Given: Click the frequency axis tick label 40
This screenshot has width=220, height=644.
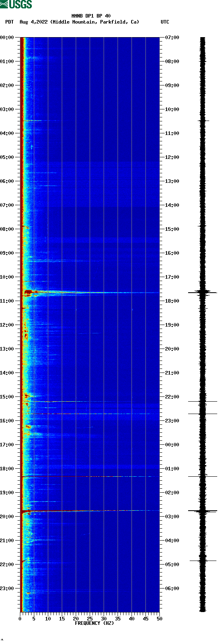Looking at the screenshot, I should point(132,619).
